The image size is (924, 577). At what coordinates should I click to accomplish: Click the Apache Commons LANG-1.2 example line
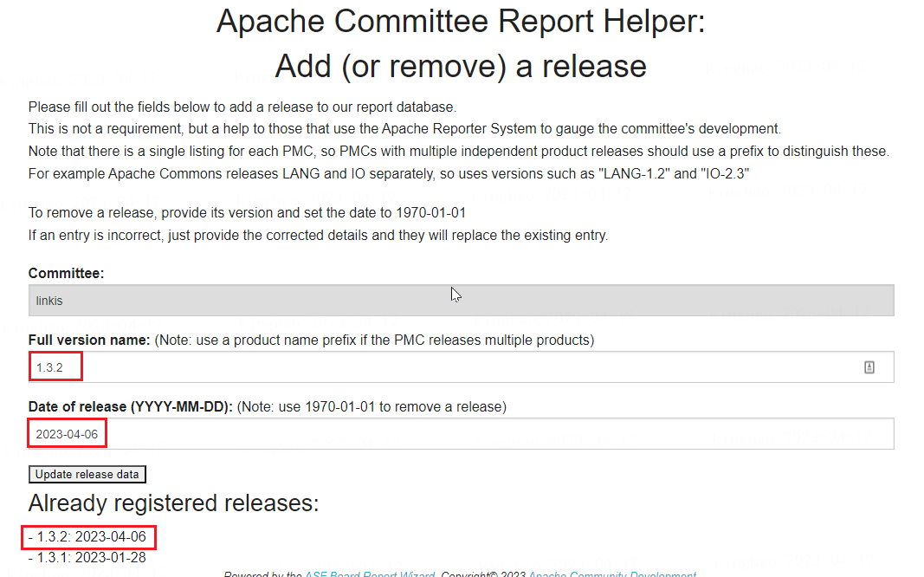(x=389, y=173)
